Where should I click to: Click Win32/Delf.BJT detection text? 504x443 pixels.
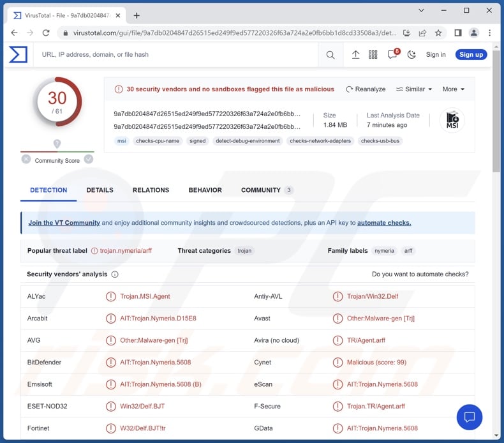click(142, 407)
